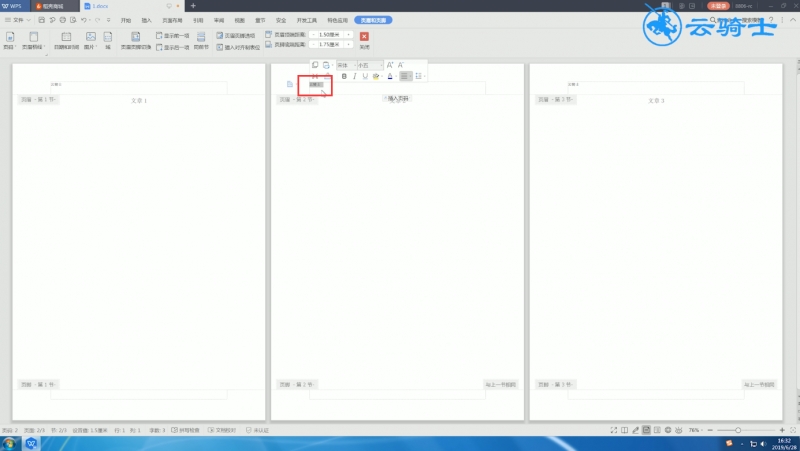This screenshot has height=451, width=800.
Task: Apply font color from the floating toolbar
Action: tap(390, 76)
